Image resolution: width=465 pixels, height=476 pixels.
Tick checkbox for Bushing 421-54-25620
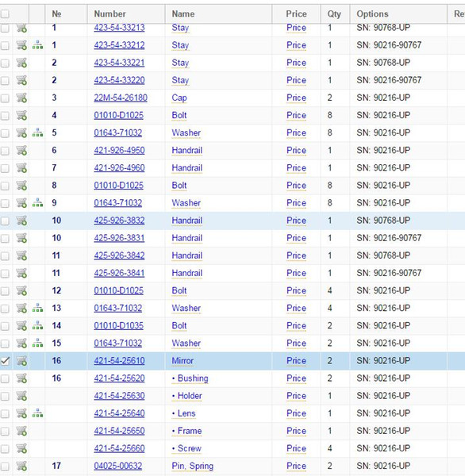pyautogui.click(x=5, y=378)
